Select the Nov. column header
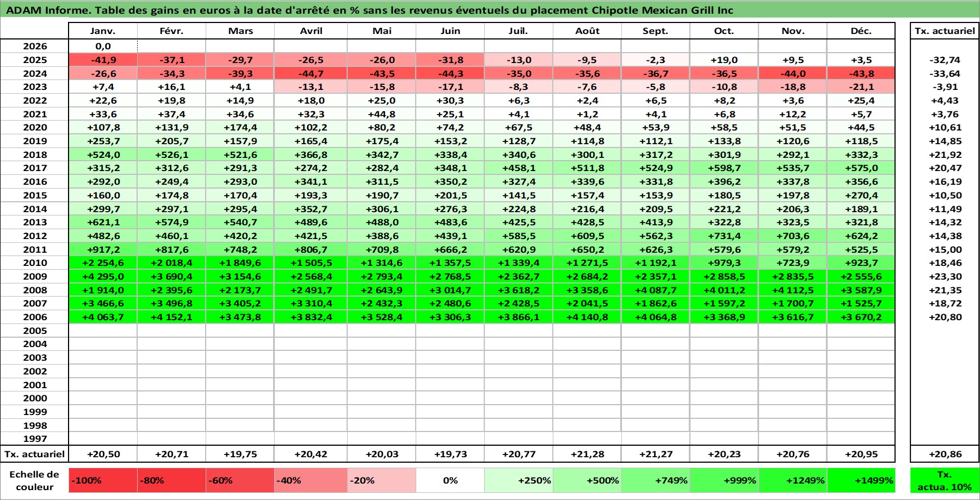The image size is (980, 500). 793,31
